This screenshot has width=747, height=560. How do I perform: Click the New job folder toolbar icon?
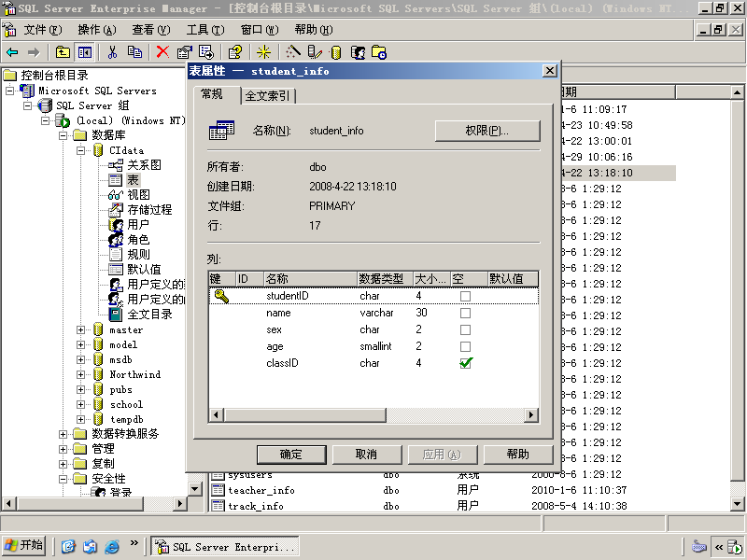pos(379,52)
